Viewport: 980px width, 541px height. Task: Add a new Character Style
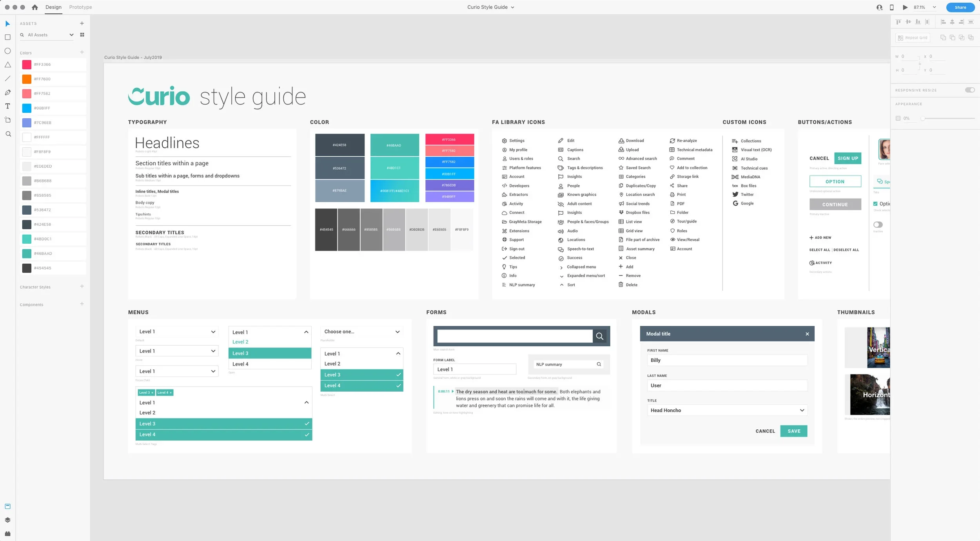pyautogui.click(x=82, y=286)
